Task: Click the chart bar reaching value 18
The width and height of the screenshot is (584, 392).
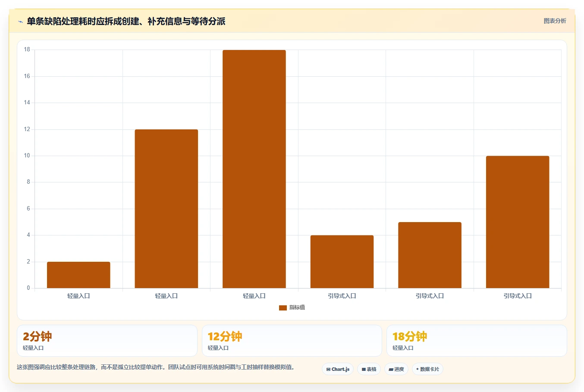Action: 254,169
